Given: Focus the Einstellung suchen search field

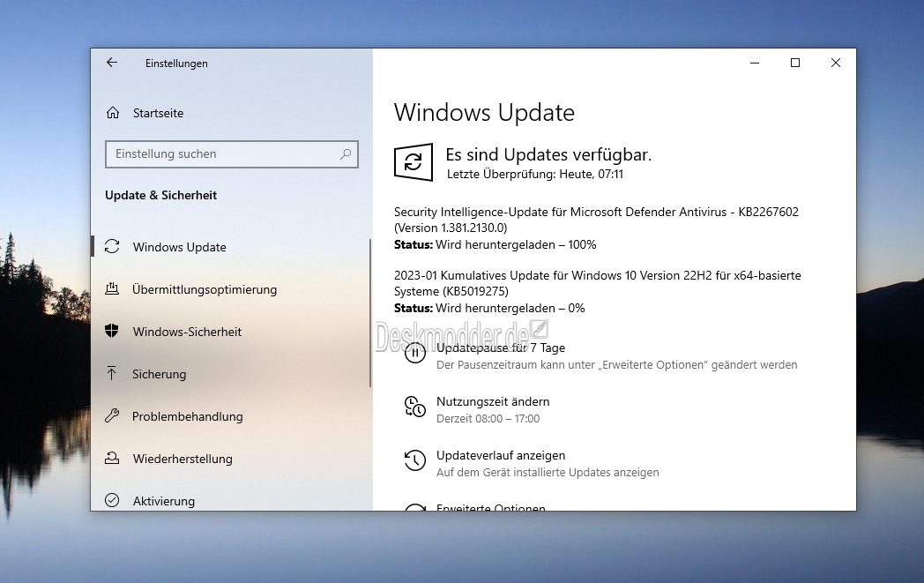Looking at the screenshot, I should pos(232,153).
